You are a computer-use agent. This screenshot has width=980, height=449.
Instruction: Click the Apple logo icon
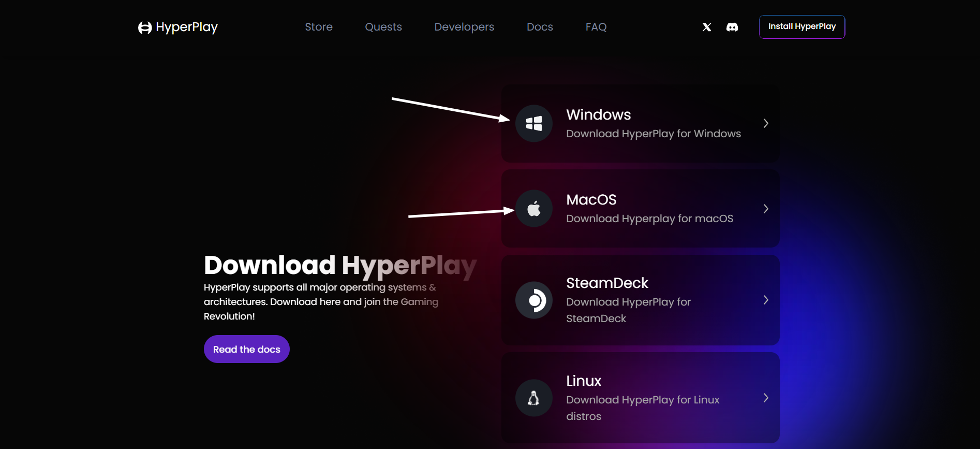point(534,209)
